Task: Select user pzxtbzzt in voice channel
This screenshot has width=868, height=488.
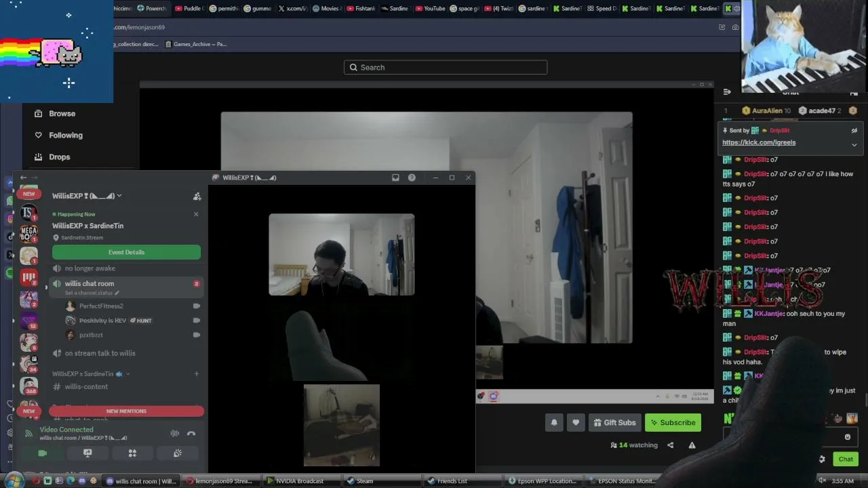Action: coord(91,335)
